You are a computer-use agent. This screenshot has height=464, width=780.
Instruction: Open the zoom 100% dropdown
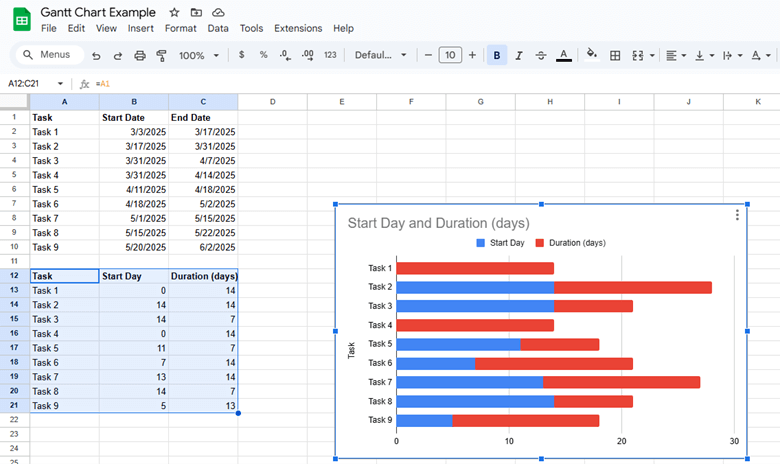click(x=198, y=55)
